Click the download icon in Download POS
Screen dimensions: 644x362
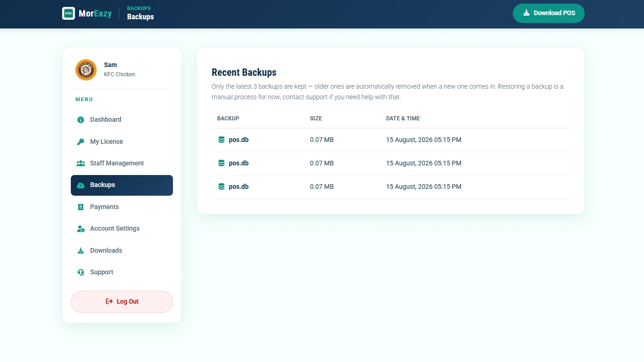(526, 13)
